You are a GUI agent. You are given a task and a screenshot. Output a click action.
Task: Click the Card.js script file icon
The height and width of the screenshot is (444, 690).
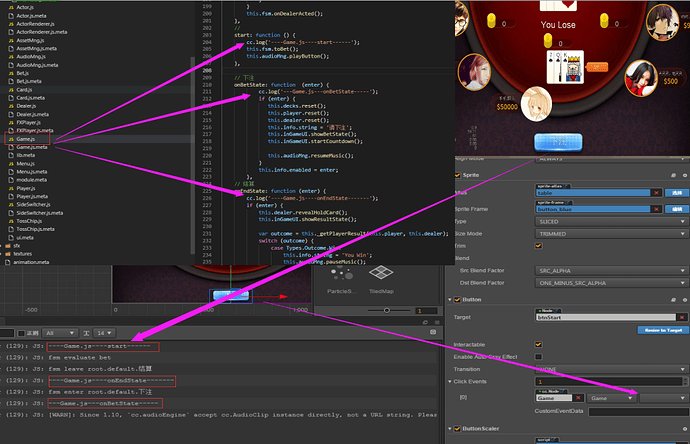click(x=11, y=90)
